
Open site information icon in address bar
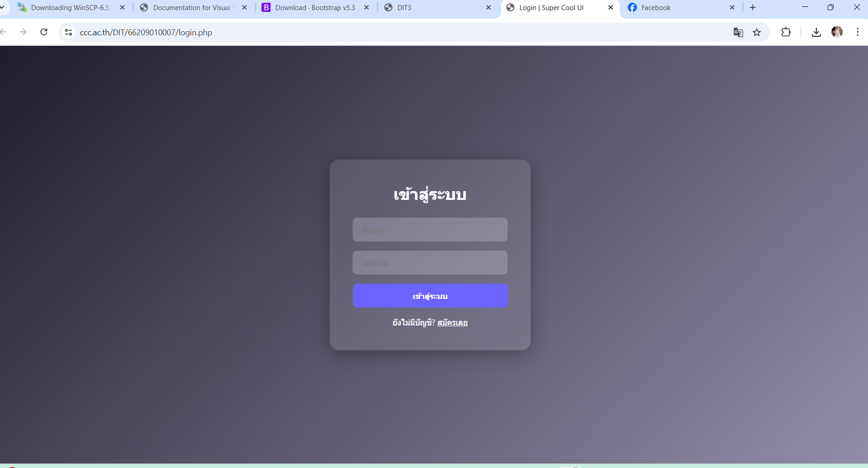pyautogui.click(x=69, y=32)
